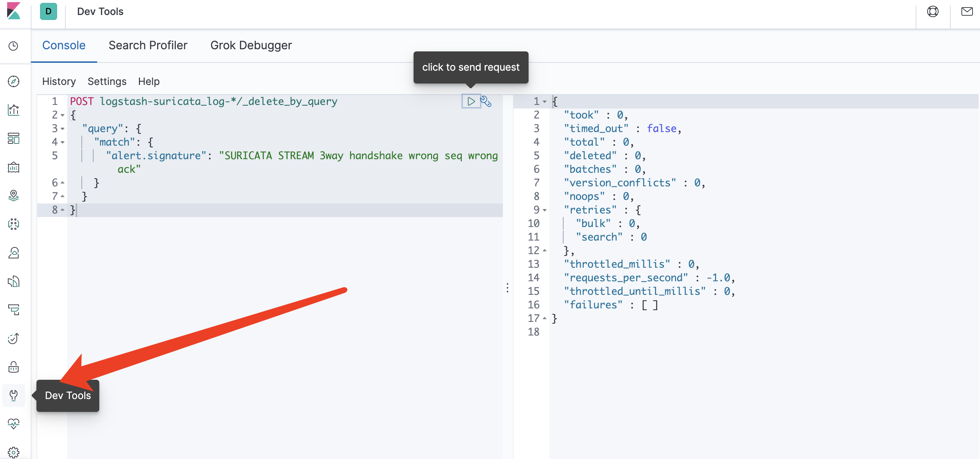Open the History link
The image size is (980, 459).
tap(59, 81)
